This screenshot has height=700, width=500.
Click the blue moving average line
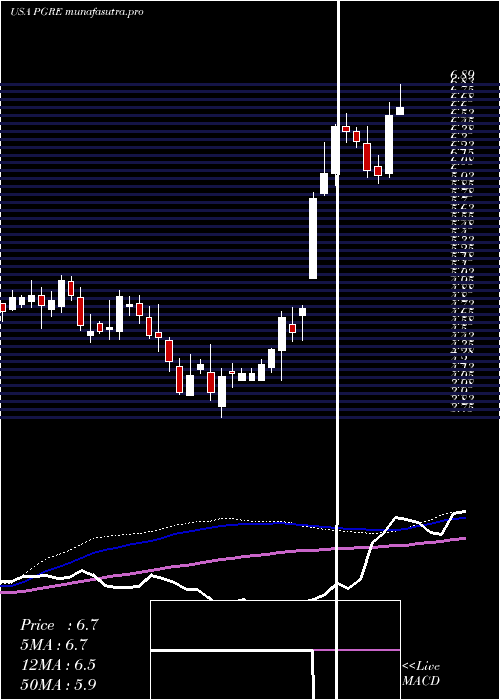tap(233, 527)
